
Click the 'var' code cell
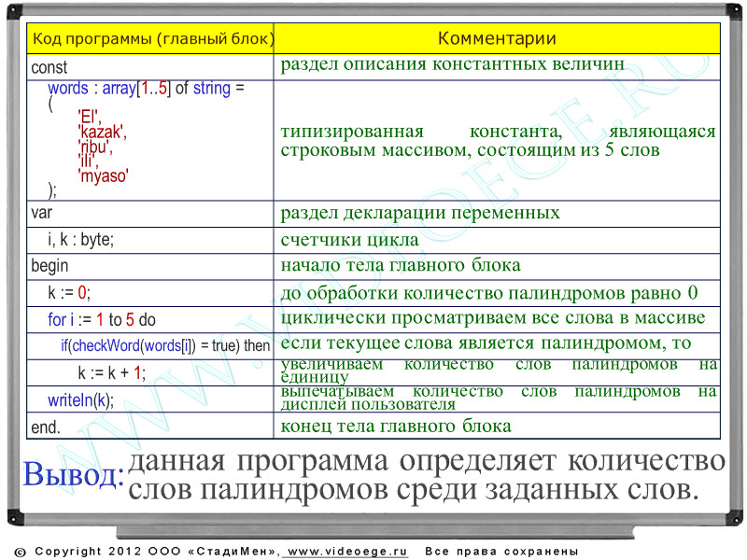pos(150,214)
